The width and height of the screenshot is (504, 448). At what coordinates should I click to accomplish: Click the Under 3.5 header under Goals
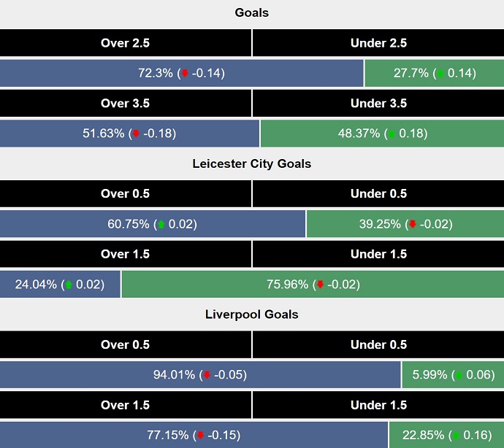(378, 104)
